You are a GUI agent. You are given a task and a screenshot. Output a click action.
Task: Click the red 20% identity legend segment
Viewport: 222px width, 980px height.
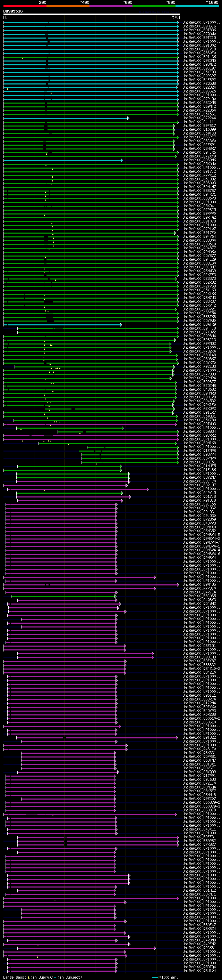point(25,6)
